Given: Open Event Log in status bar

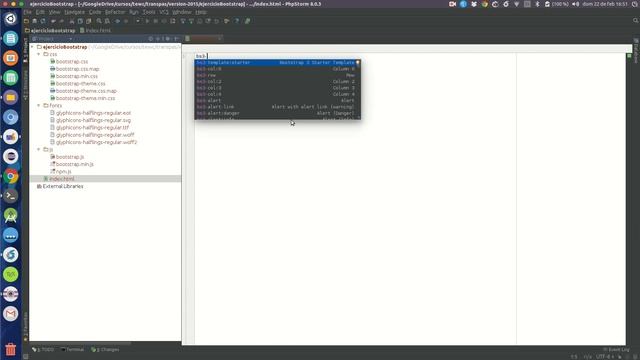Looking at the screenshot, I should click(616, 350).
